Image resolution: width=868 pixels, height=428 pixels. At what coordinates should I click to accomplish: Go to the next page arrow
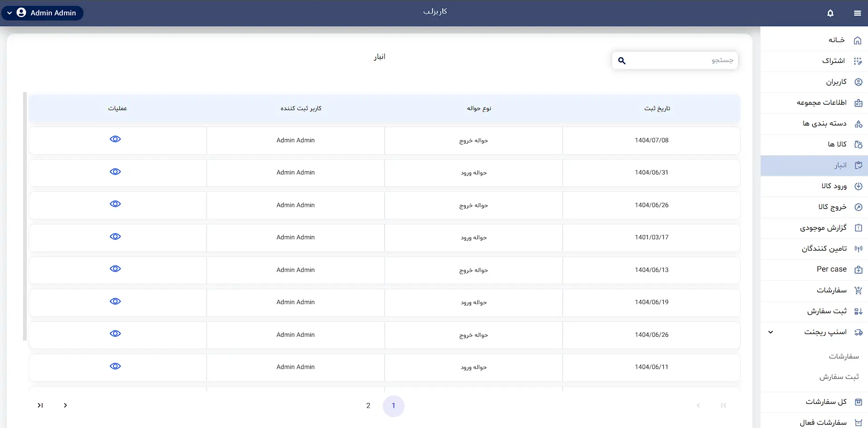pos(65,405)
